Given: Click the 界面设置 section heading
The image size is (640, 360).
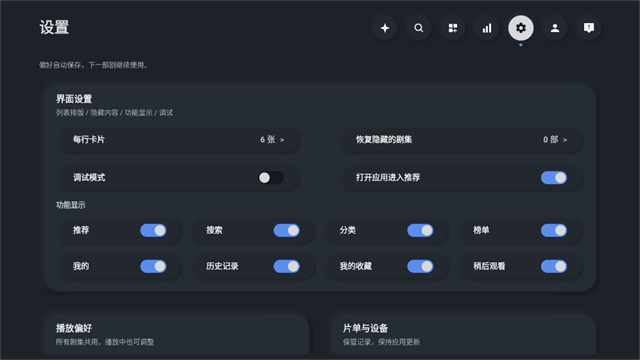Looking at the screenshot, I should (x=74, y=99).
